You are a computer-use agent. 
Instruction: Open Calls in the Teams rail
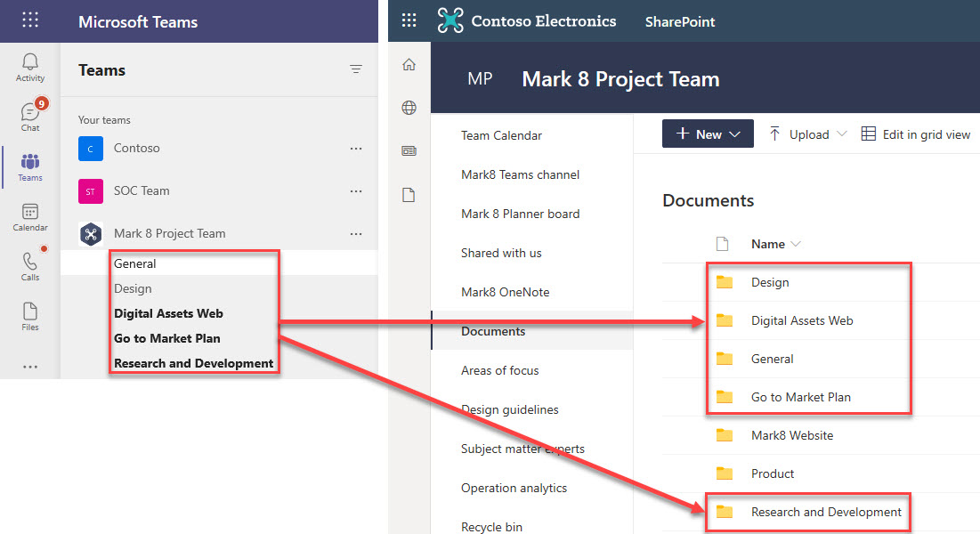point(30,266)
